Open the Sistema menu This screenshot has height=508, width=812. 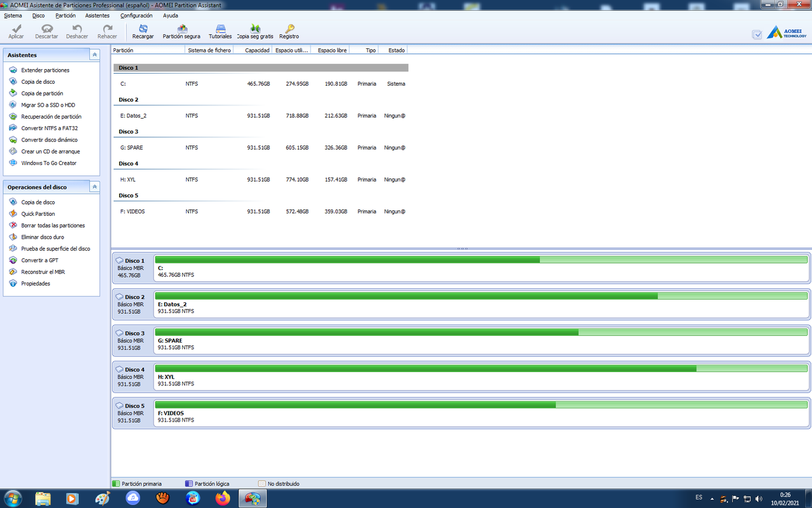tap(13, 15)
